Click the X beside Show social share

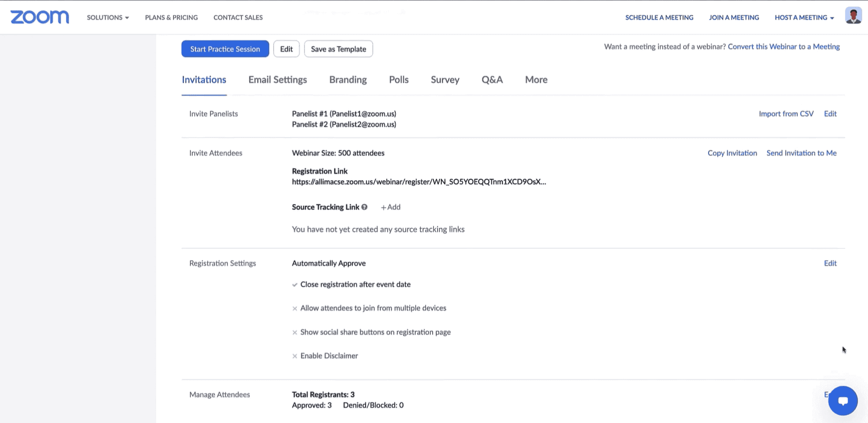[295, 333]
